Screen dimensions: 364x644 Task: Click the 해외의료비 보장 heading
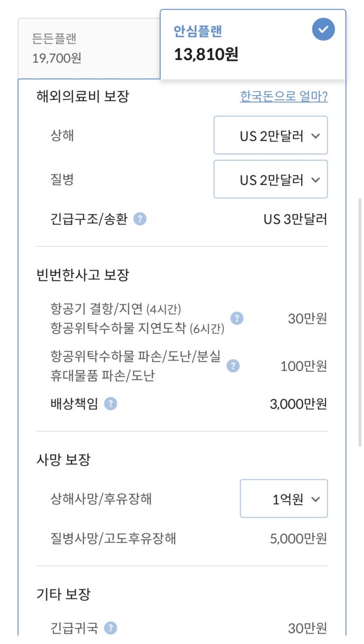pyautogui.click(x=82, y=96)
